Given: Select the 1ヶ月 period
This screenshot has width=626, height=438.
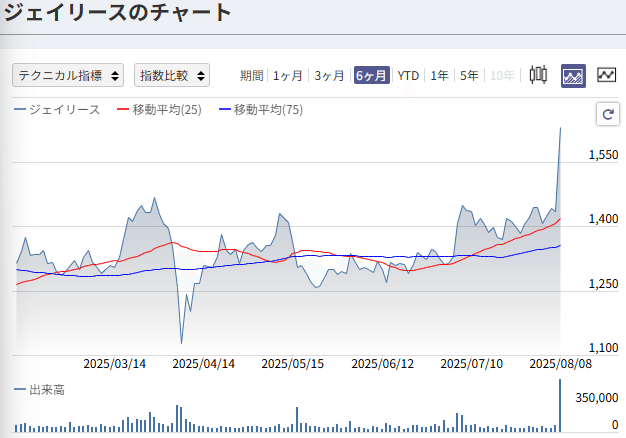Looking at the screenshot, I should click(x=287, y=75).
